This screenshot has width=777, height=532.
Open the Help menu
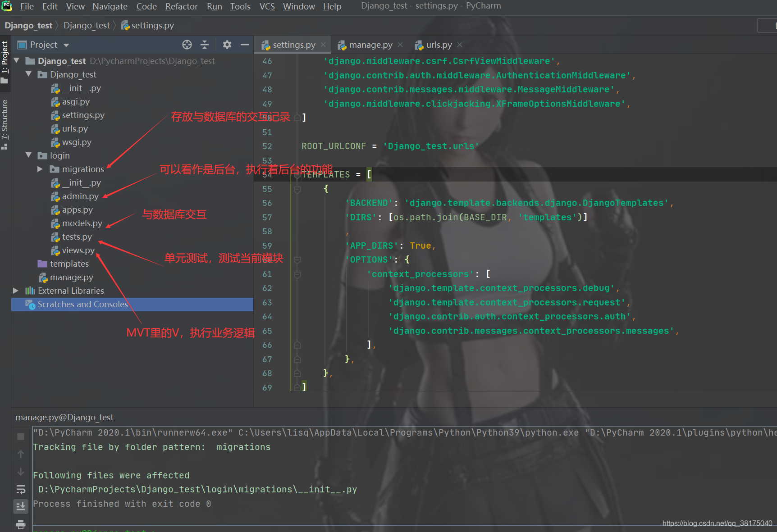pyautogui.click(x=332, y=6)
